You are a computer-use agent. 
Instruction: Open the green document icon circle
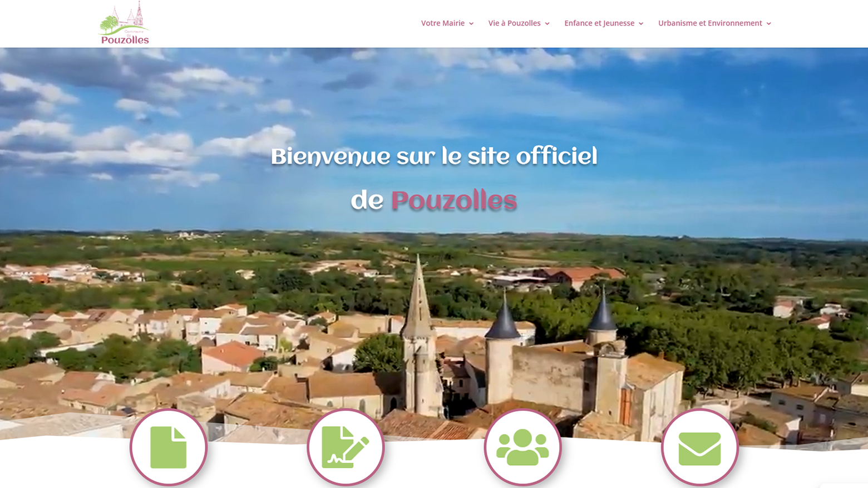(x=169, y=447)
